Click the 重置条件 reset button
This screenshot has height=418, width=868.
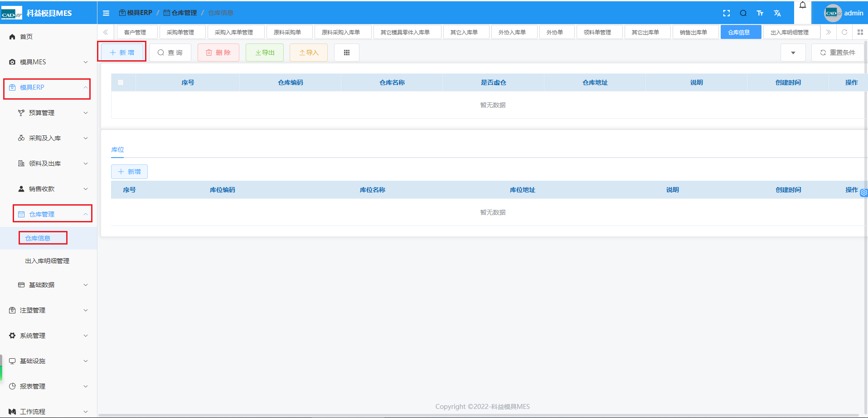coord(838,53)
